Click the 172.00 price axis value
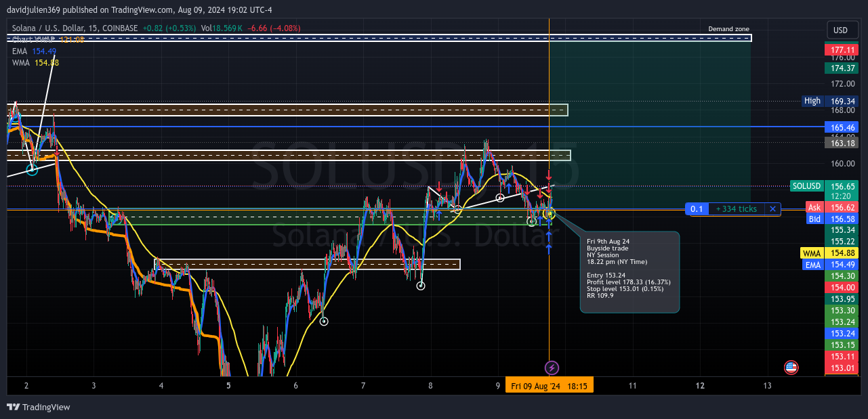Screen dimensions: 868x419 pyautogui.click(x=844, y=84)
